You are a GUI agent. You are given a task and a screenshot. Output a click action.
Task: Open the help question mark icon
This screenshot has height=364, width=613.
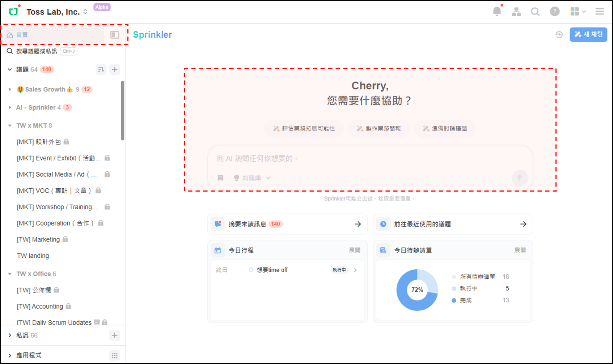pyautogui.click(x=555, y=12)
